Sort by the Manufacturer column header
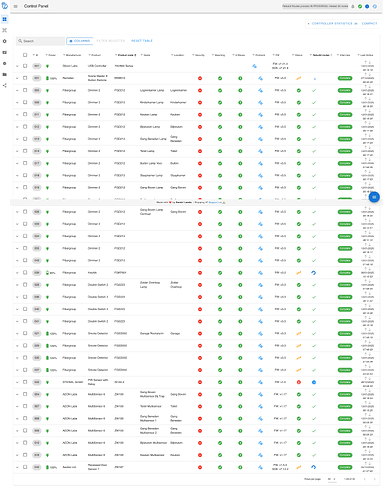 (x=74, y=55)
